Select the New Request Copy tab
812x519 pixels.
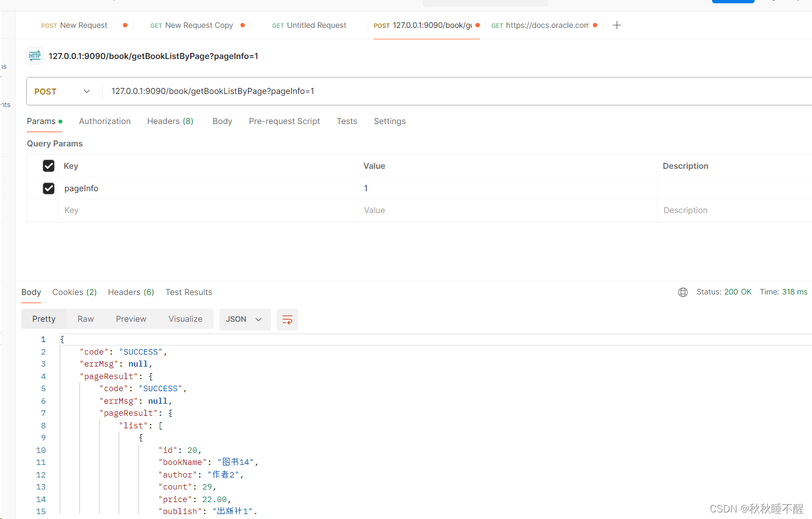(x=198, y=25)
